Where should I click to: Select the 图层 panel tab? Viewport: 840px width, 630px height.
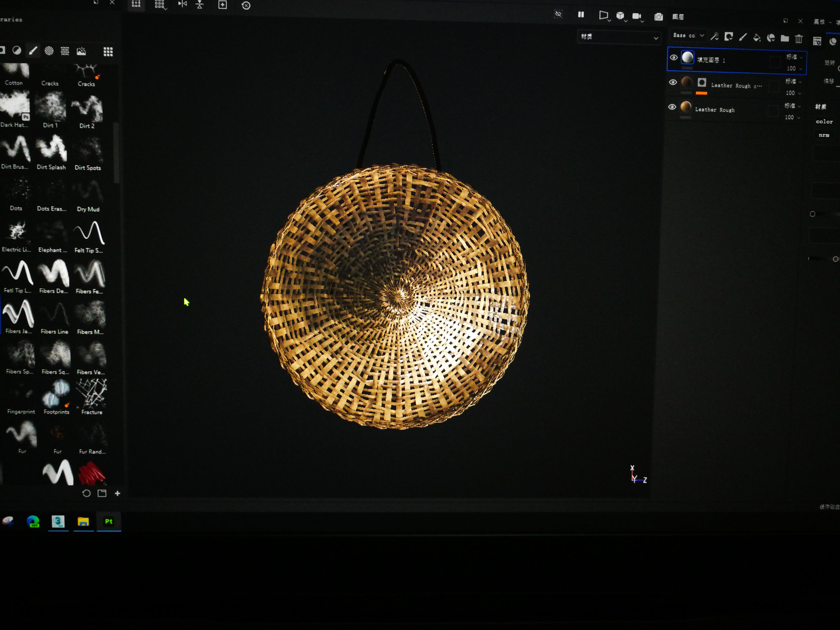coord(678,17)
